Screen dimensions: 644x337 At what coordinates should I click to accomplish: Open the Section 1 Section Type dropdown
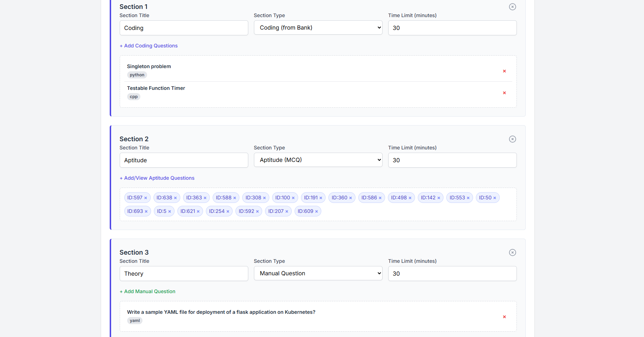[318, 27]
